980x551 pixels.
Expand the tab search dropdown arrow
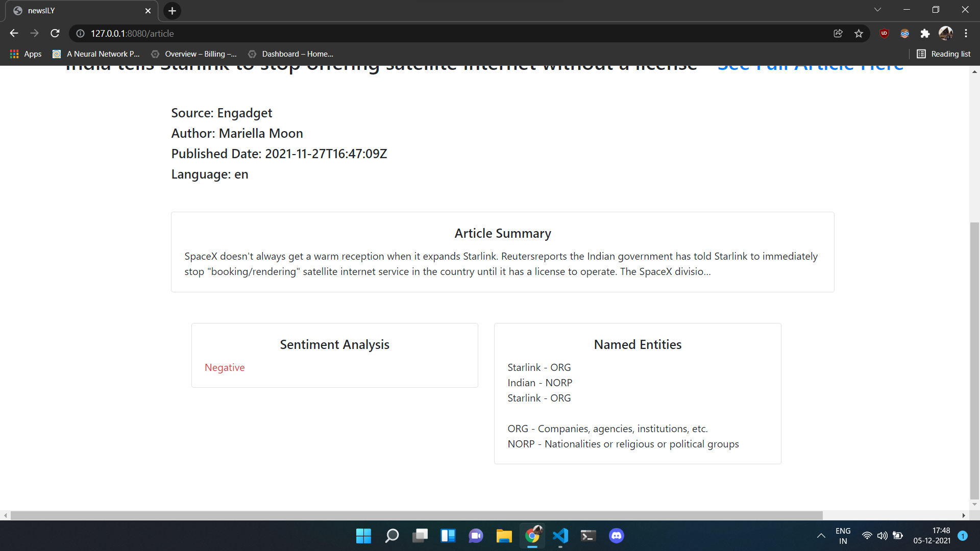(877, 10)
